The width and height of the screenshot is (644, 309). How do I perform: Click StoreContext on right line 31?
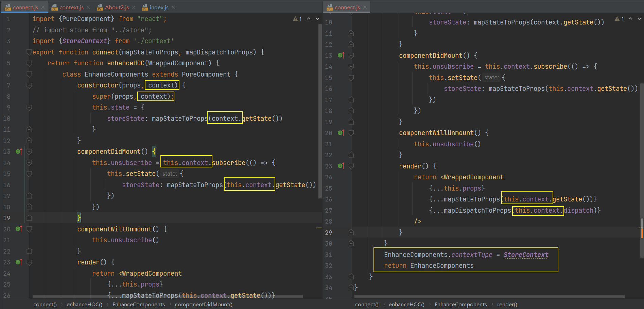click(x=526, y=255)
